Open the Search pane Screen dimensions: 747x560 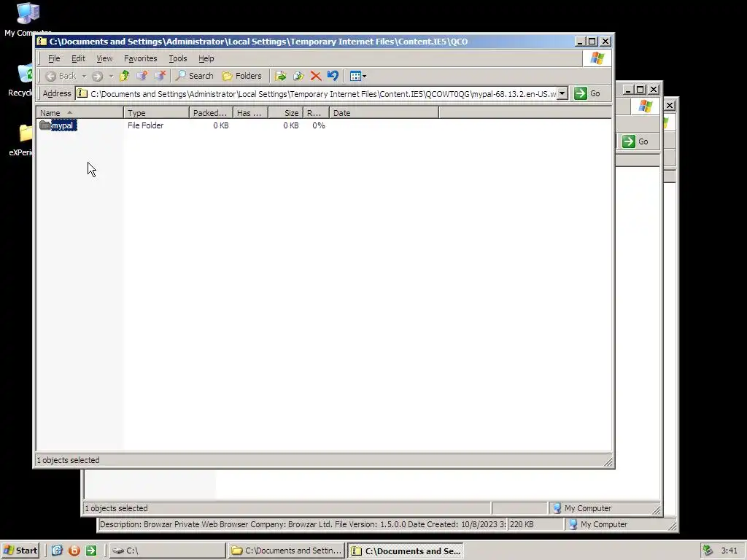(x=194, y=76)
